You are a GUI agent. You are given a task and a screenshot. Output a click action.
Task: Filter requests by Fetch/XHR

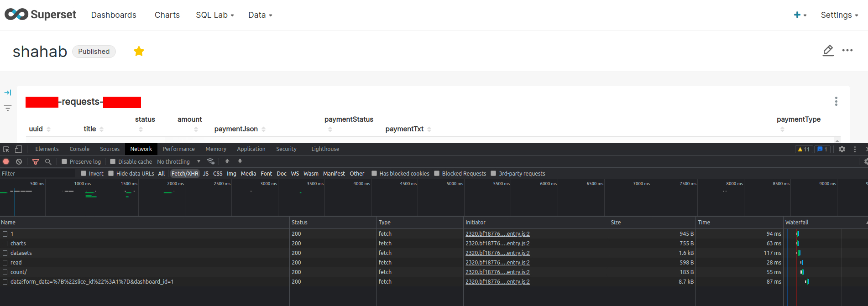[185, 173]
